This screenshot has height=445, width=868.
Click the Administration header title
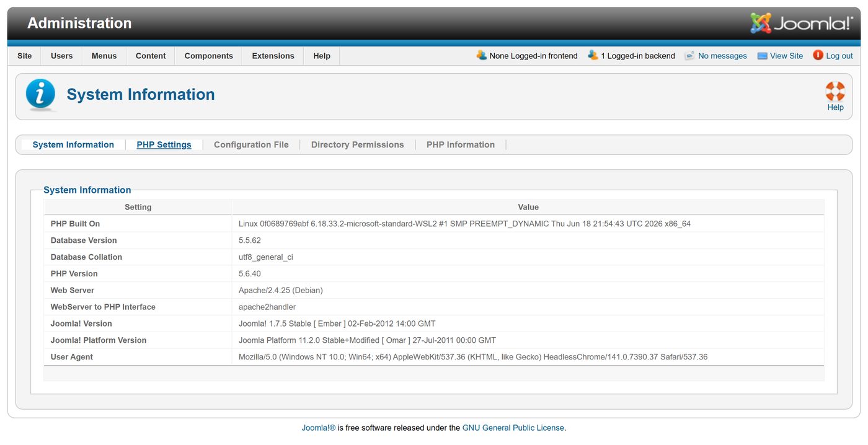pos(79,23)
